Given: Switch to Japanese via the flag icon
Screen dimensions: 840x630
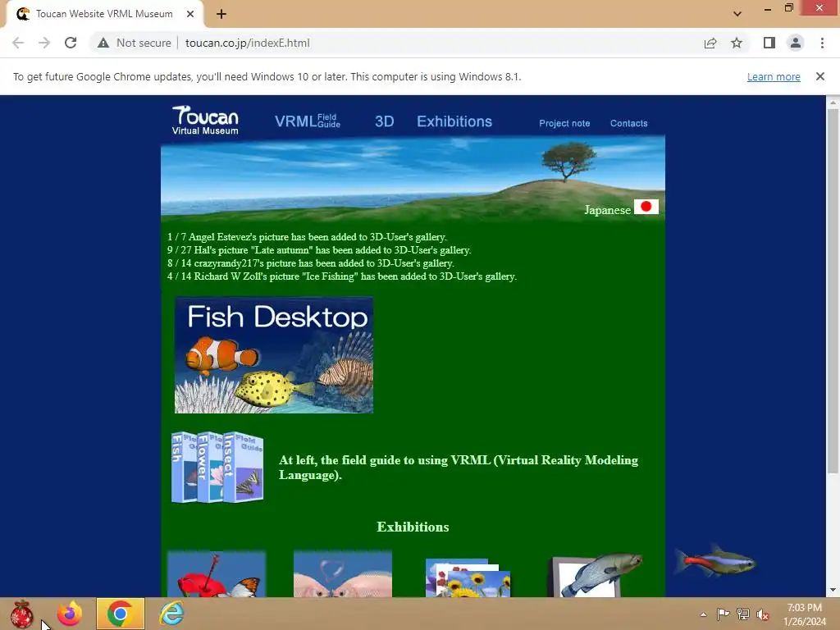Looking at the screenshot, I should (646, 207).
